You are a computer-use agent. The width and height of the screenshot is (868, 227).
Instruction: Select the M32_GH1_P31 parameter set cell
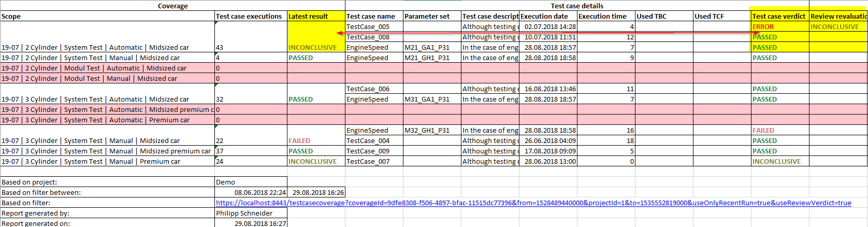coord(427,131)
